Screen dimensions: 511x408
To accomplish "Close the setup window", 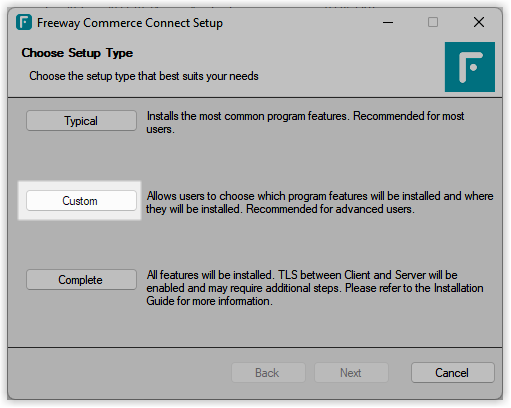I will (479, 22).
